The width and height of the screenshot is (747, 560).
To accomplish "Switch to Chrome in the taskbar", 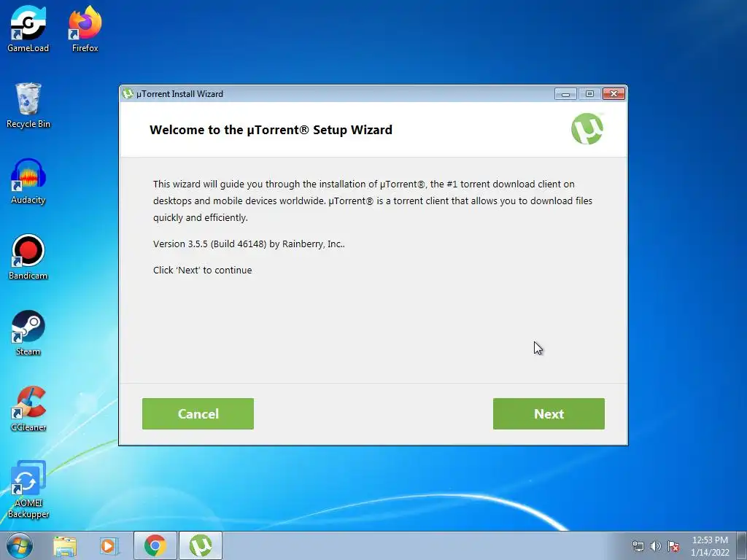I will click(x=155, y=545).
